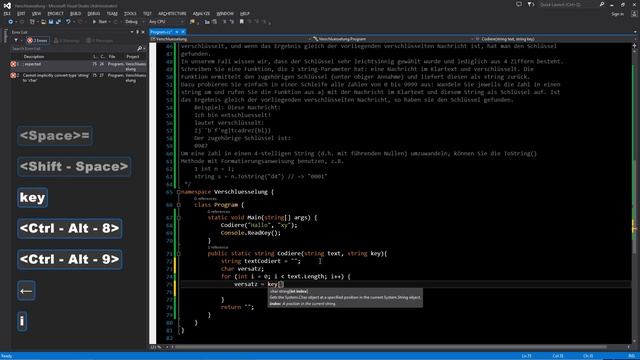
Task: Select the '; expected' error row
Action: [79, 67]
